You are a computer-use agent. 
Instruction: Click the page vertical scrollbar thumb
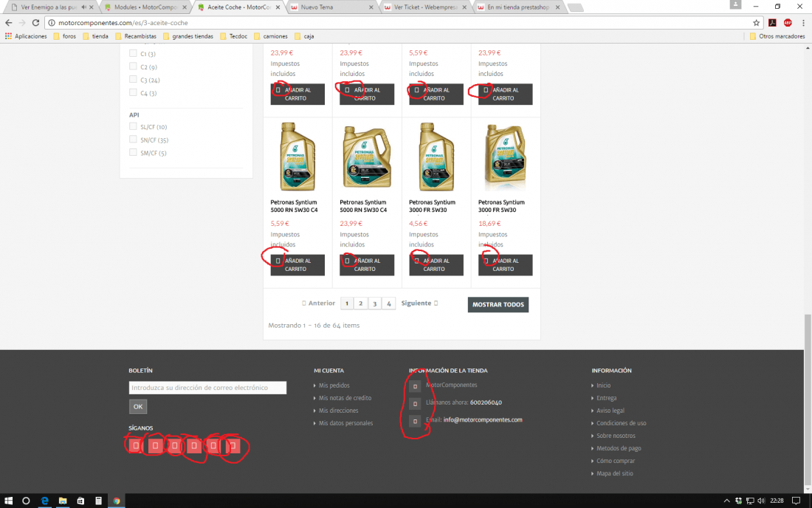[x=808, y=399]
